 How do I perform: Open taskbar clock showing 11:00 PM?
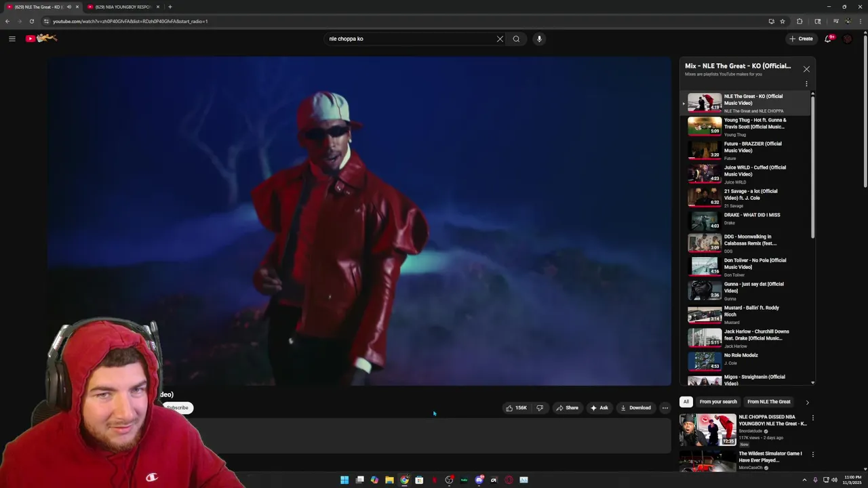point(852,480)
